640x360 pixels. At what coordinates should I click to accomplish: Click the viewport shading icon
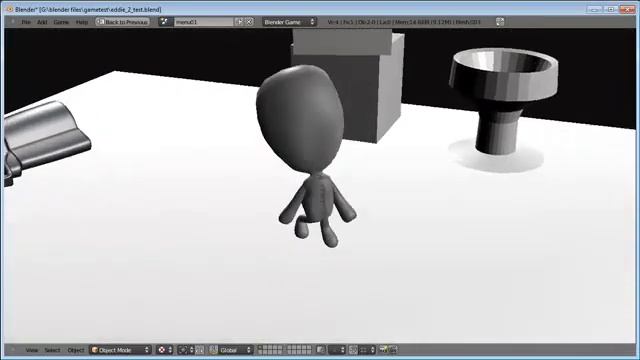click(x=162, y=350)
